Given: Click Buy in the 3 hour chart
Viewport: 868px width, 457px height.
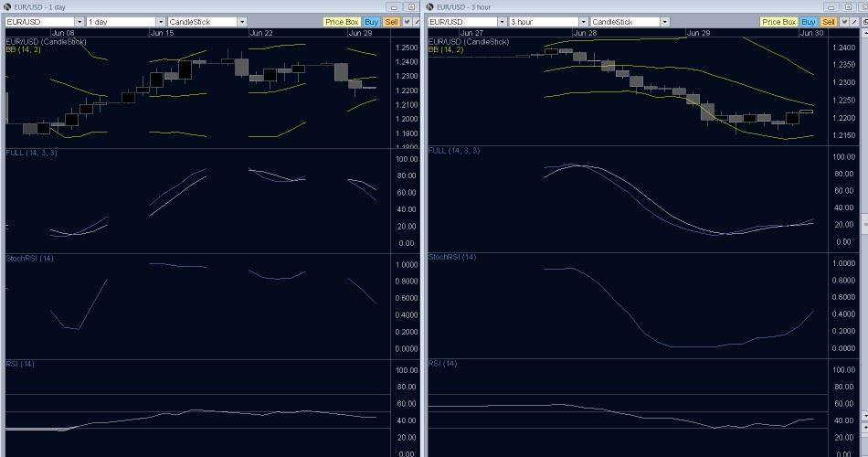Looking at the screenshot, I should pos(809,22).
